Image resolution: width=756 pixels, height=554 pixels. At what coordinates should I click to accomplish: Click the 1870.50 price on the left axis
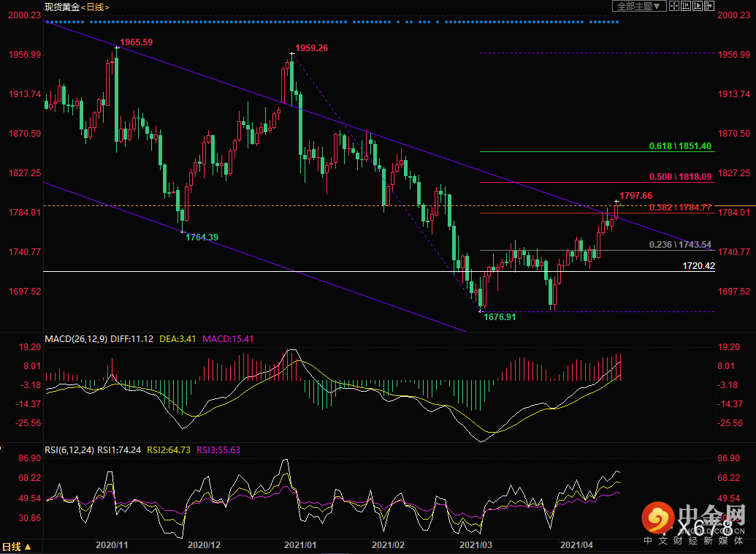[25, 134]
